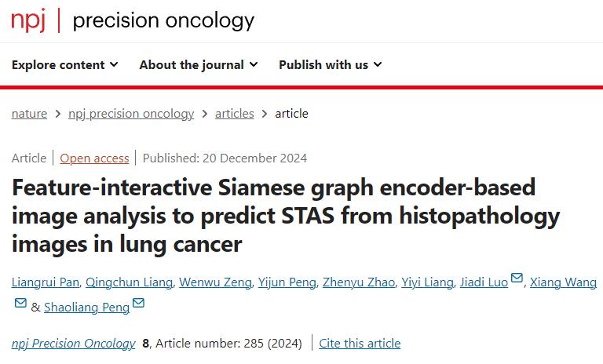Expand the Publish with us menu

(330, 65)
